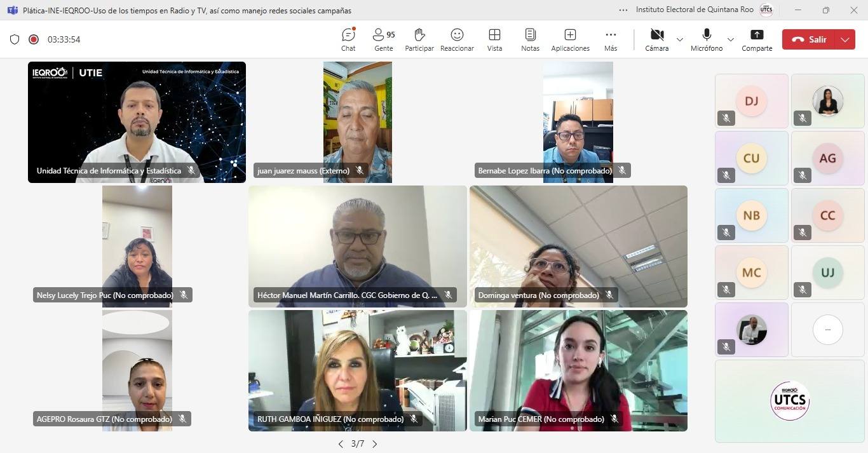Toggle the Micrófono mute state
Viewport: 868px width, 453px height.
(706, 39)
